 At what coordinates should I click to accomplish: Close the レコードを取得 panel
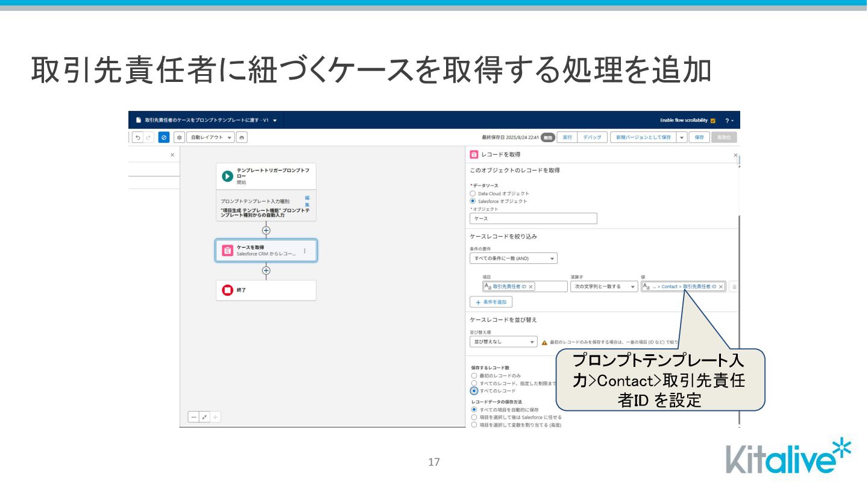[x=735, y=155]
